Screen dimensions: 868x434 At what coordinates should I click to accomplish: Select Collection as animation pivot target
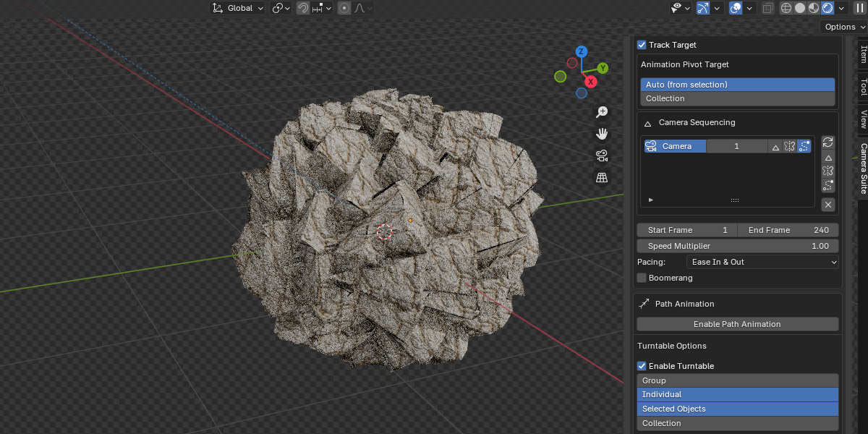point(737,98)
